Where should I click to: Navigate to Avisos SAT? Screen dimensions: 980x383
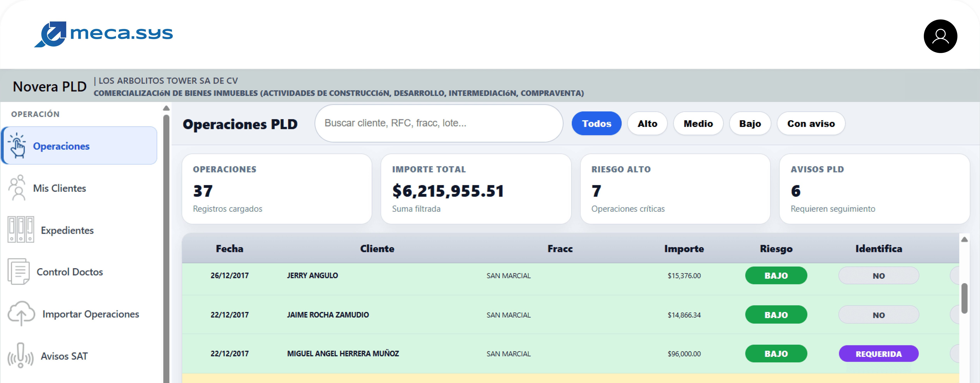tap(64, 356)
